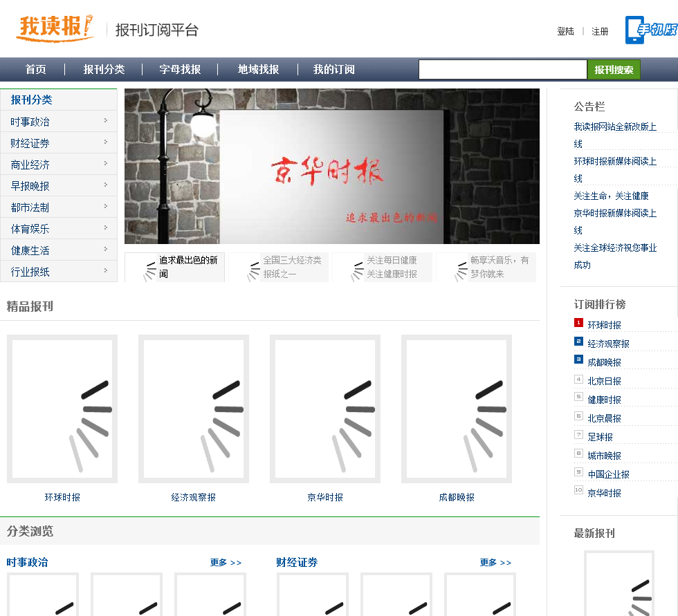Select the 追求最出色的新闻 slide tab

point(174,267)
